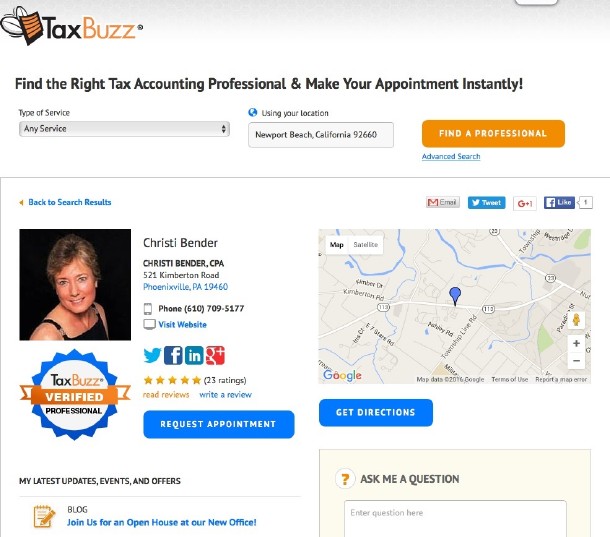The width and height of the screenshot is (610, 537).
Task: Open Christi Bender's Google Plus icon
Action: pos(215,355)
